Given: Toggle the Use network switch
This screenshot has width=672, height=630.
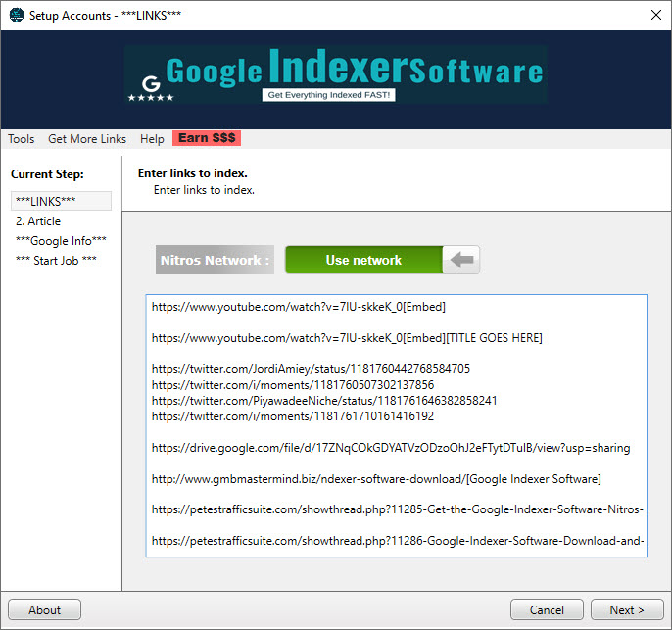Looking at the screenshot, I should [382, 260].
